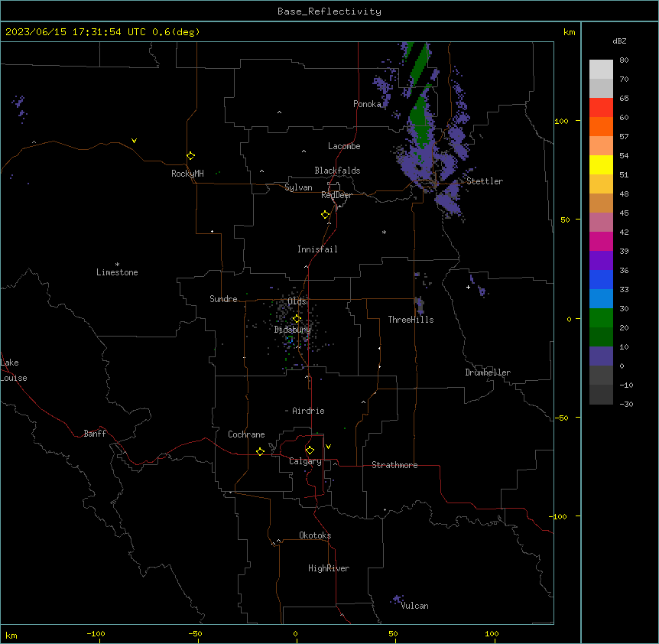Click the Banff label
Image resolution: width=659 pixels, height=644 pixels.
point(95,434)
